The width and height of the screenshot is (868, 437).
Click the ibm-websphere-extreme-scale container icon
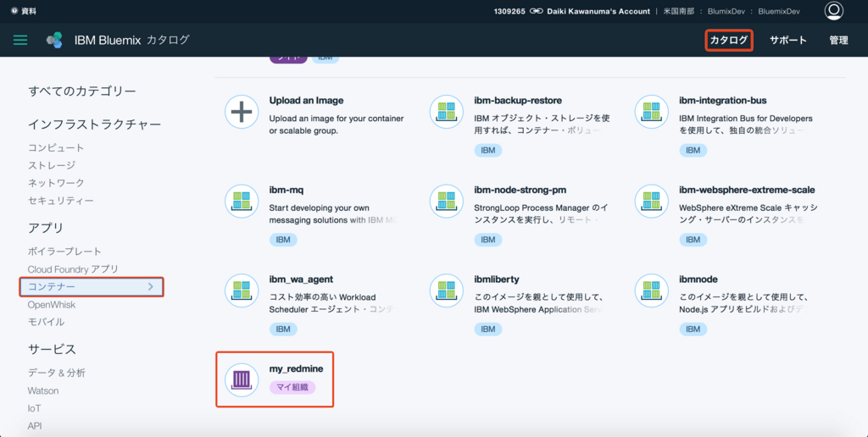(651, 202)
